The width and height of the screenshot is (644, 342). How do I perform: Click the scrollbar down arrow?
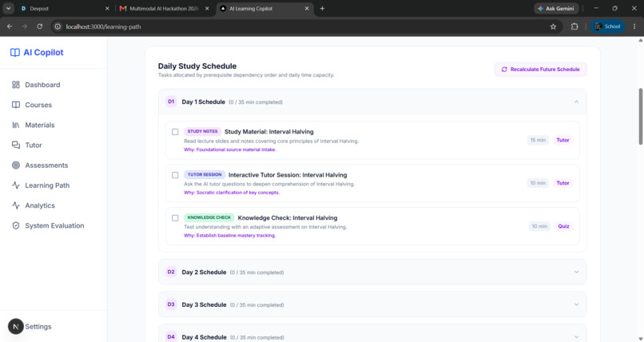pos(640,339)
